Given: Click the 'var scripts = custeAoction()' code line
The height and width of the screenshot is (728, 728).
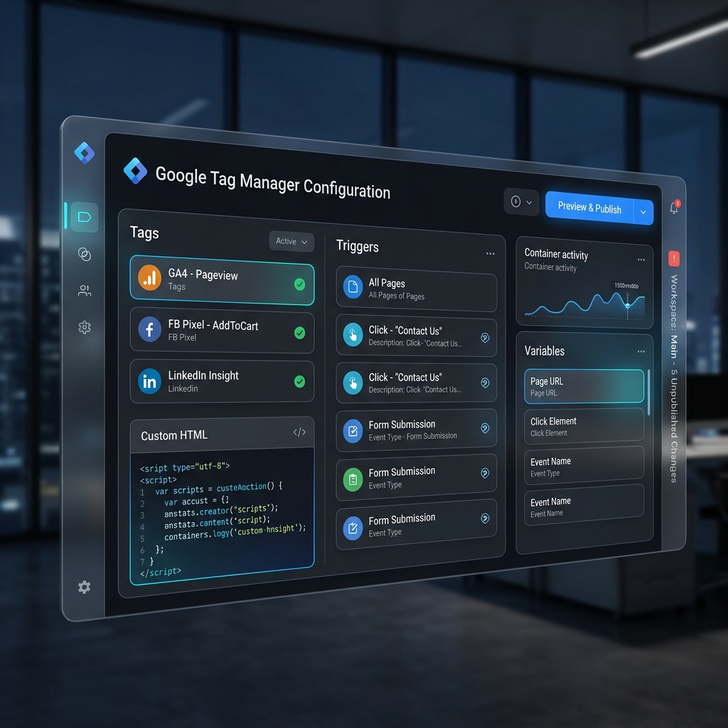Looking at the screenshot, I should [218, 488].
